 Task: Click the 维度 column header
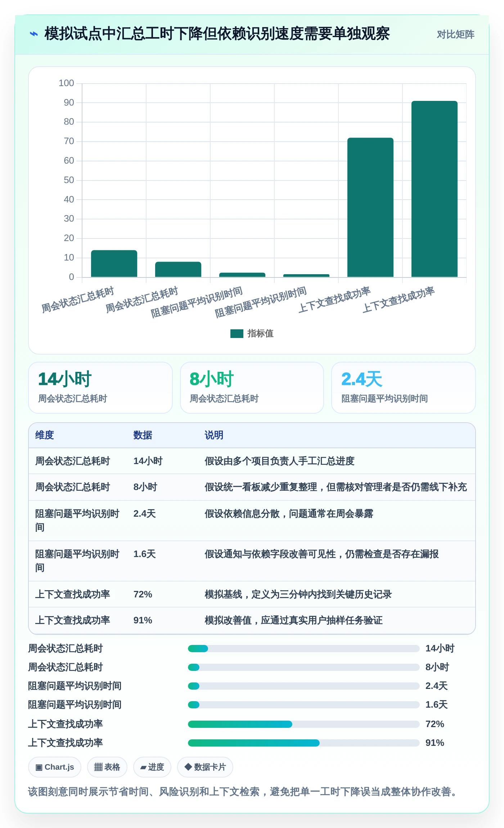click(x=45, y=435)
